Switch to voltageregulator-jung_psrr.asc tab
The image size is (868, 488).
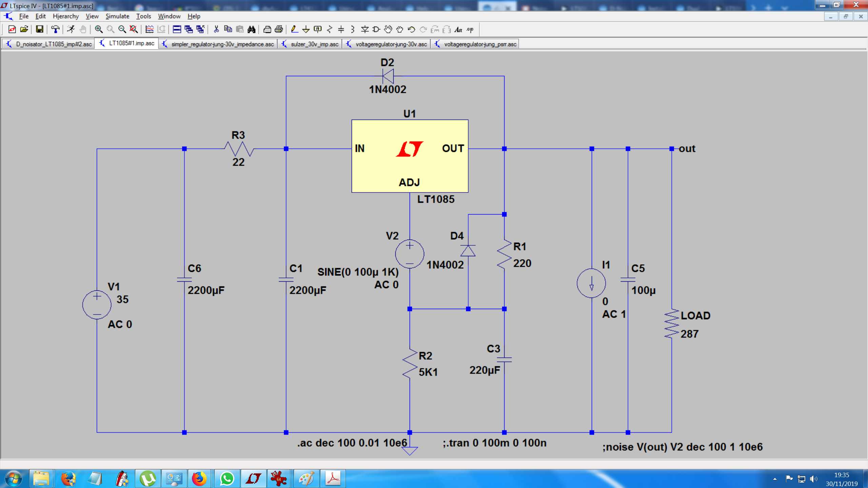(x=475, y=44)
